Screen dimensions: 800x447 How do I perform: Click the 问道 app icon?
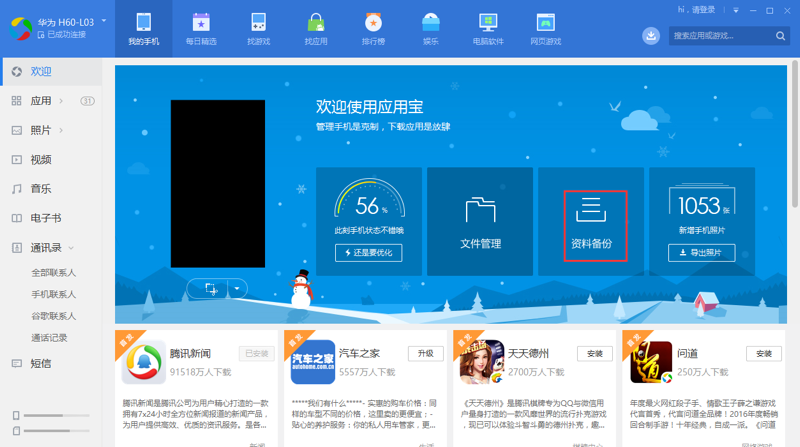pyautogui.click(x=651, y=362)
